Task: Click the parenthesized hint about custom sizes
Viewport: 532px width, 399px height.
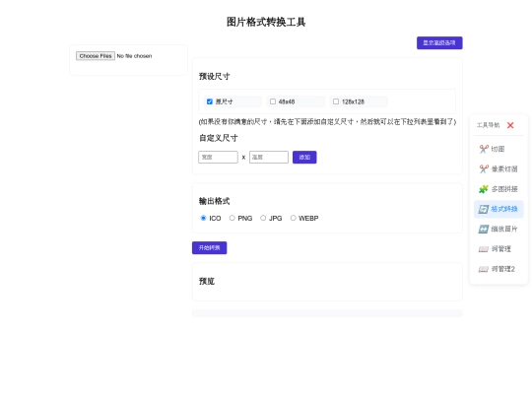Action: click(327, 122)
